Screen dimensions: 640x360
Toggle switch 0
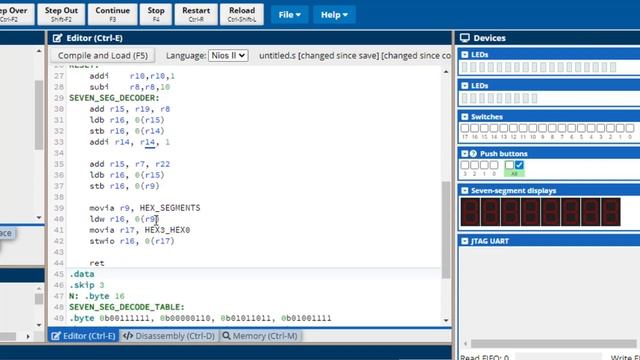630,128
